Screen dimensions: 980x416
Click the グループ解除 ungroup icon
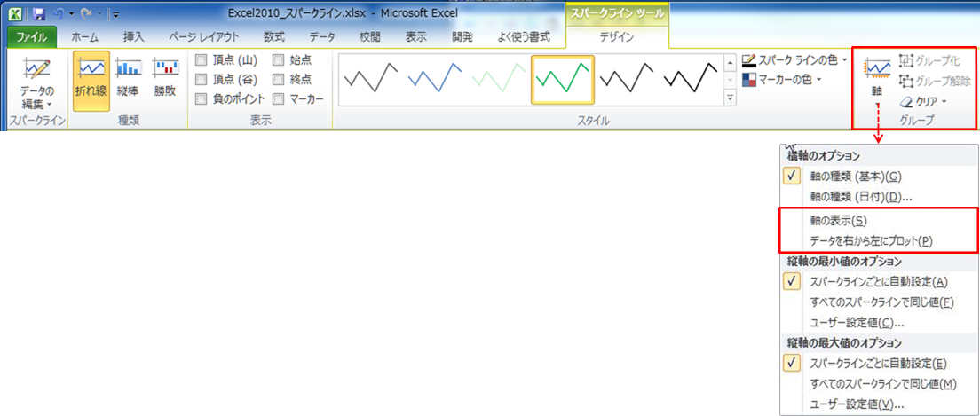[x=906, y=82]
